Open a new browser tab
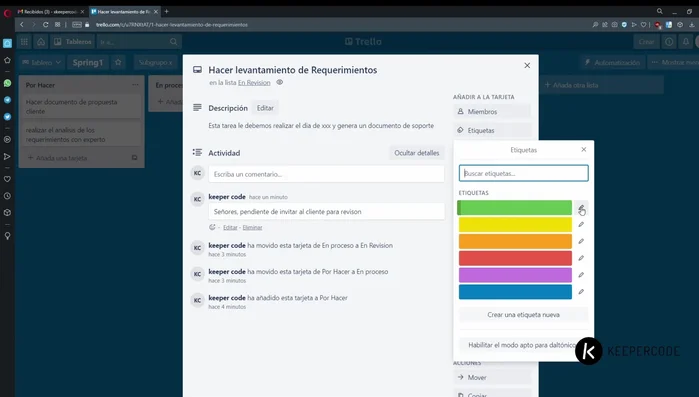The image size is (699, 397). click(166, 12)
